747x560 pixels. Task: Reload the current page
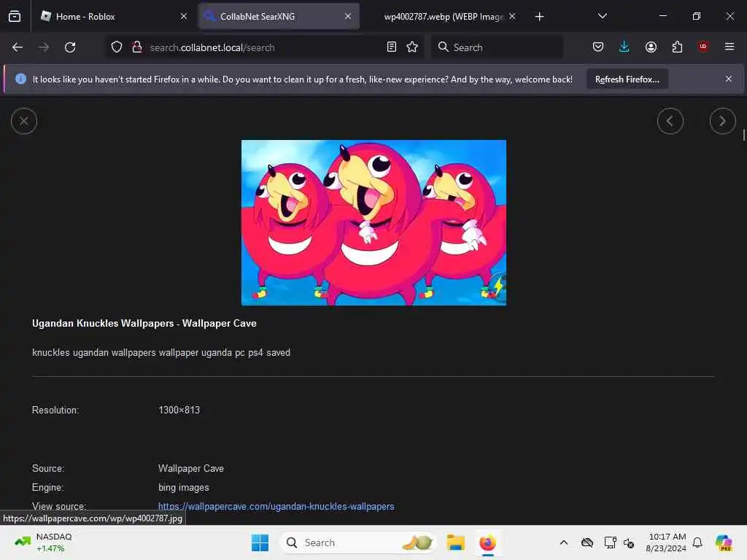70,47
